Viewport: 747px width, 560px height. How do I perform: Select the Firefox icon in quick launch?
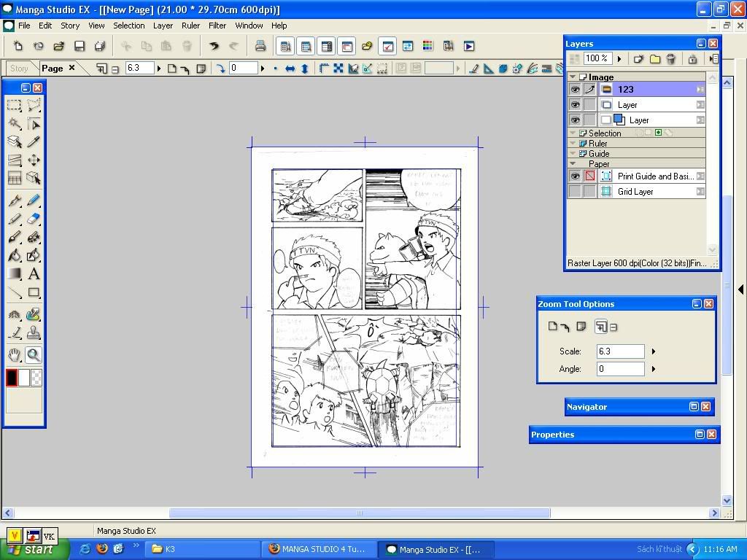click(x=102, y=548)
